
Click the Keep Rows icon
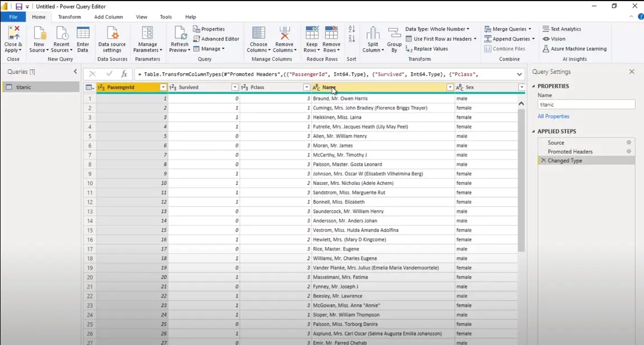click(312, 33)
